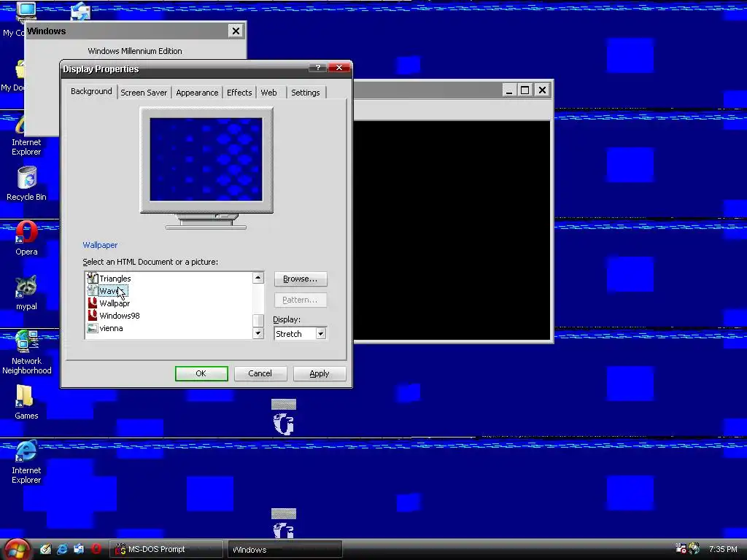
Task: Launch Opera from the quick launch bar
Action: (96, 549)
